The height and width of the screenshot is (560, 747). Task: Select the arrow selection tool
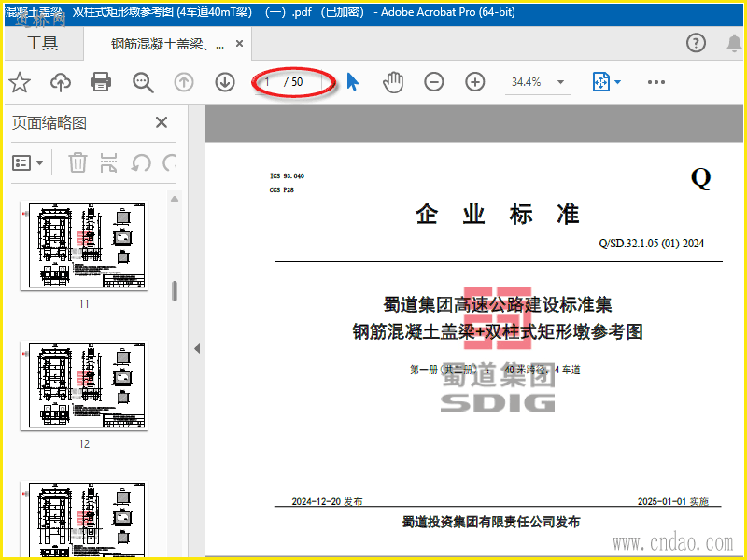click(352, 82)
